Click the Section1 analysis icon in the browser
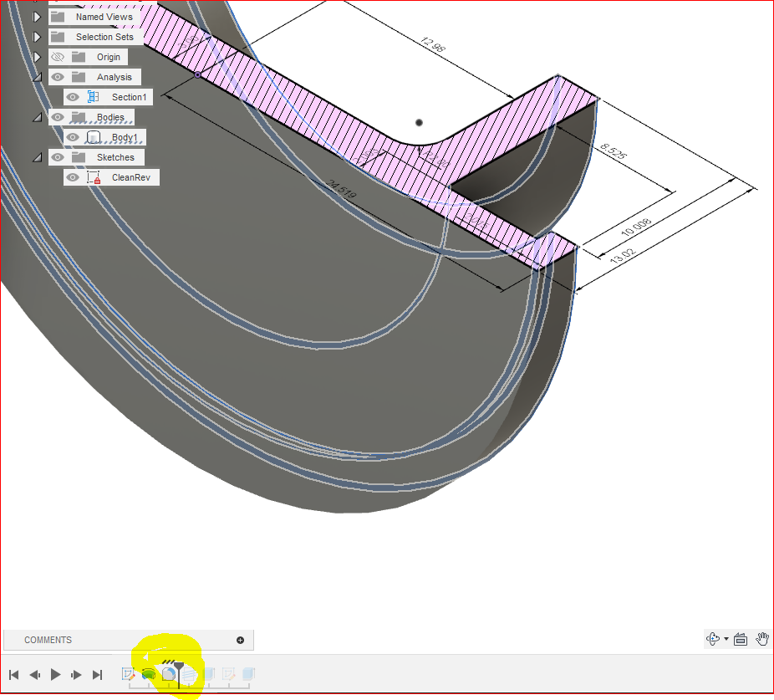Image resolution: width=774 pixels, height=700 pixels. coord(94,96)
